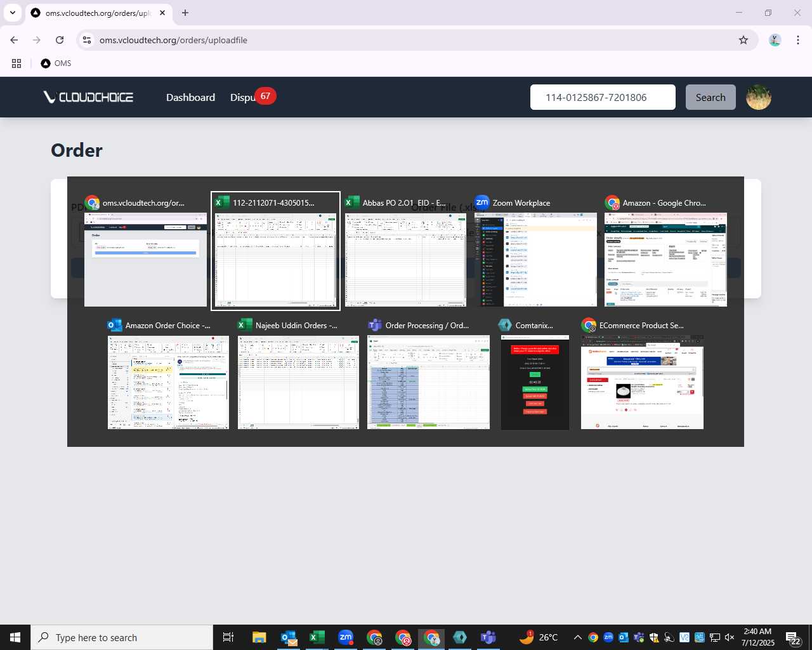Open the Chrome profile icon

(775, 40)
